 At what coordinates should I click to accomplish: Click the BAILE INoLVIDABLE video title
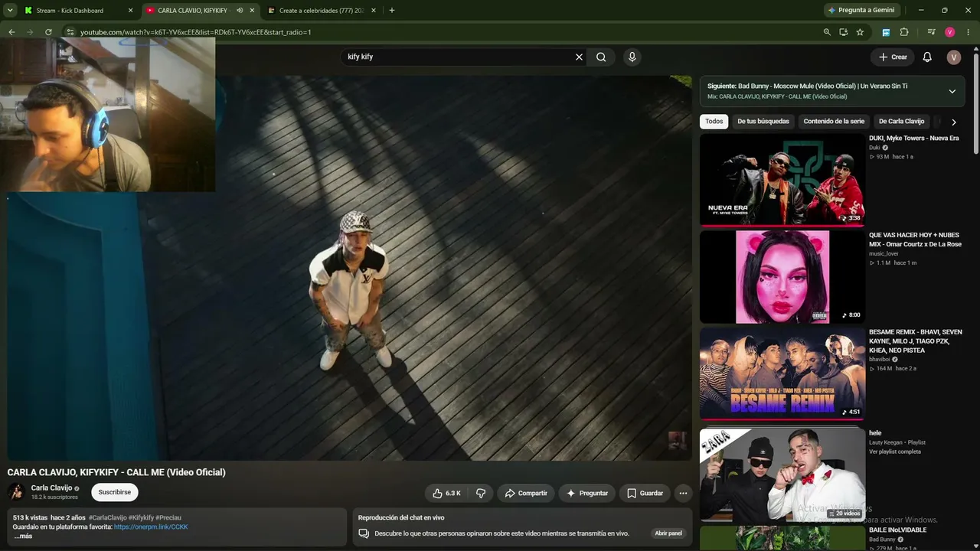(897, 530)
